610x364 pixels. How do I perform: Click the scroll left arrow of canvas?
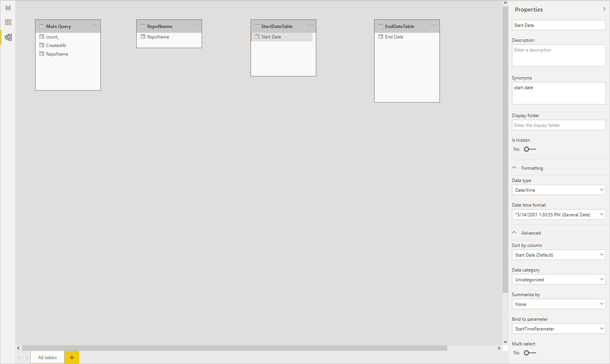(x=18, y=348)
